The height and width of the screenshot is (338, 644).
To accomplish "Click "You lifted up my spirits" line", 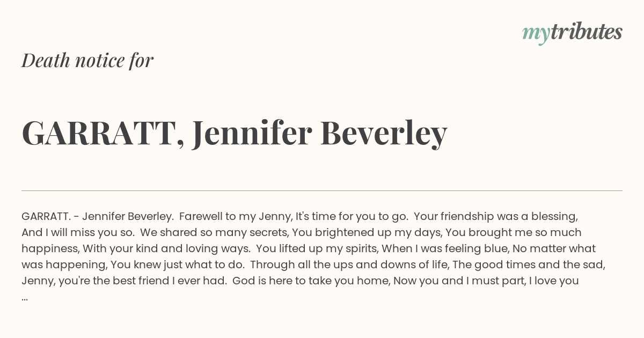I will (318, 249).
